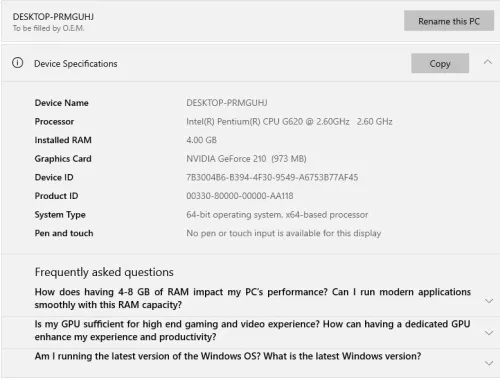Select the Processor value Intel Pentium G620
The image size is (500, 380).
tap(289, 122)
